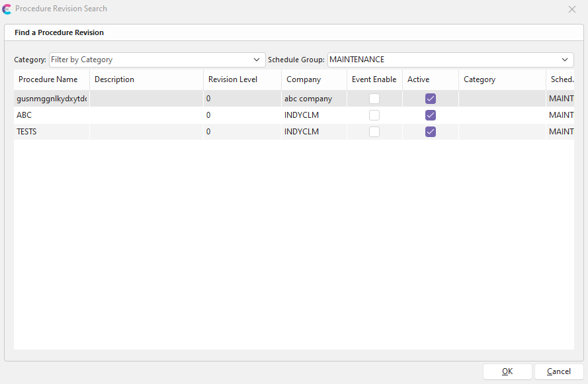
Task: Close the Procedure Revision Search dialog
Action: coord(572,9)
